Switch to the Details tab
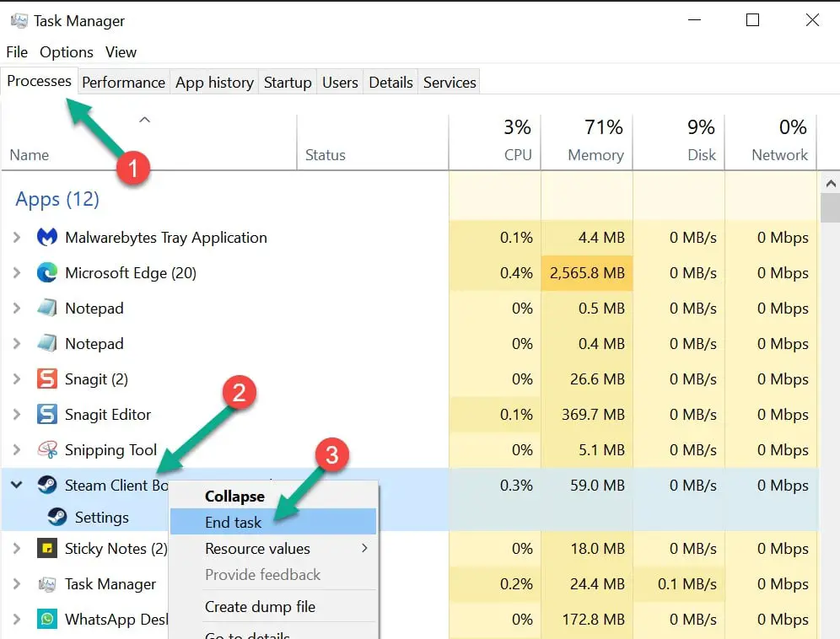 tap(391, 82)
